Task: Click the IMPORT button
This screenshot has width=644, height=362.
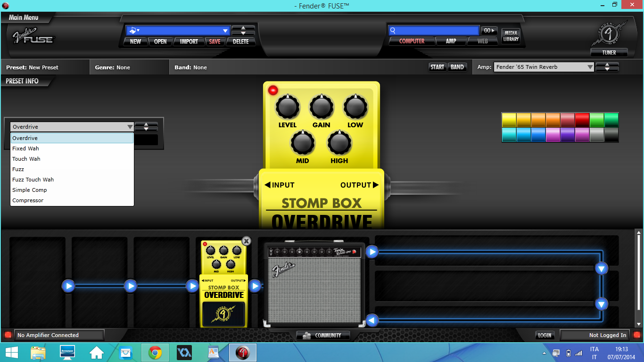Action: click(x=189, y=41)
